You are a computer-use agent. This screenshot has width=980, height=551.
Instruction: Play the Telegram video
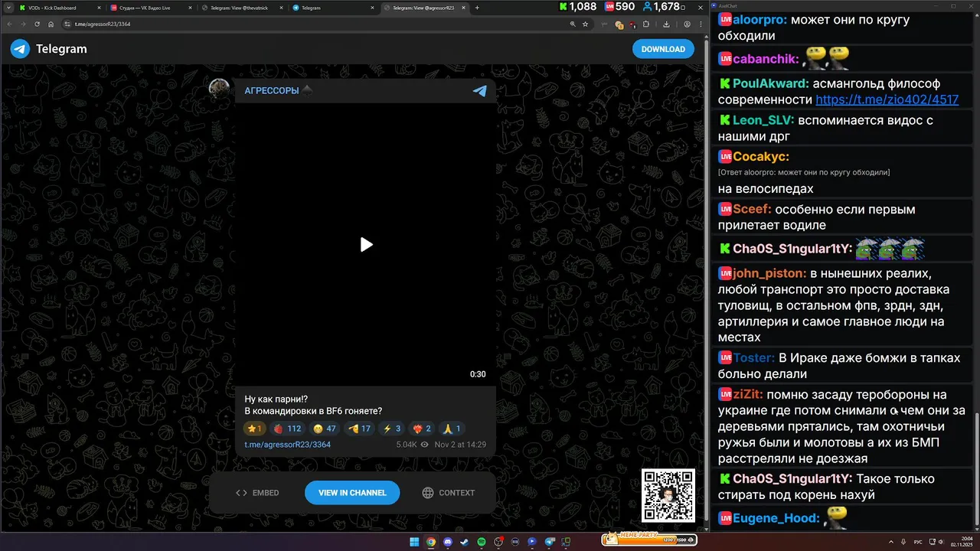(366, 245)
